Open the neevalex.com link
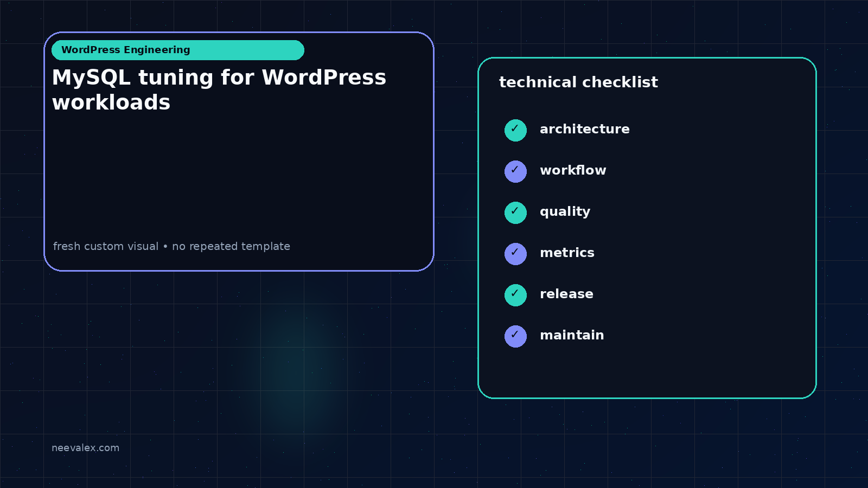The image size is (868, 488). (x=85, y=448)
